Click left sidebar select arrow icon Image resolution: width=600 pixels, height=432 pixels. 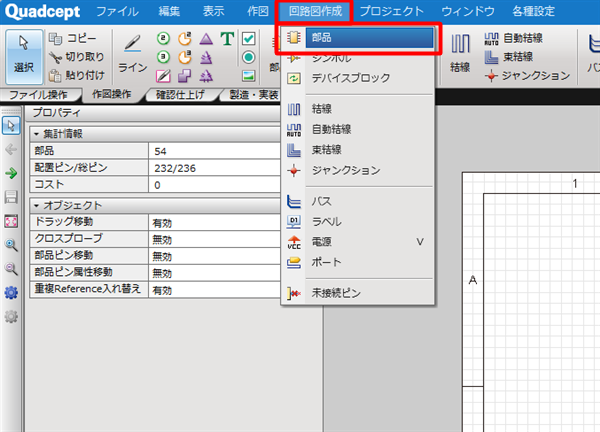pos(11,125)
